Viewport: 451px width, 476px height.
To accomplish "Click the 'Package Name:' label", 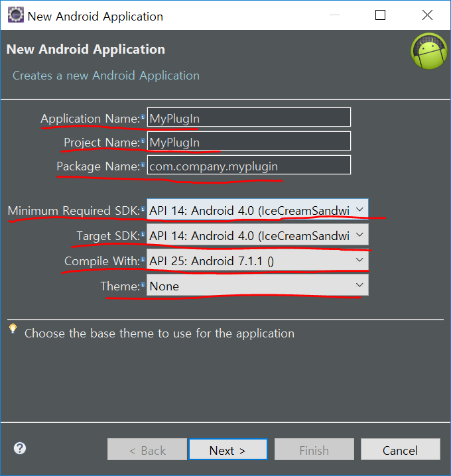I will [x=98, y=166].
